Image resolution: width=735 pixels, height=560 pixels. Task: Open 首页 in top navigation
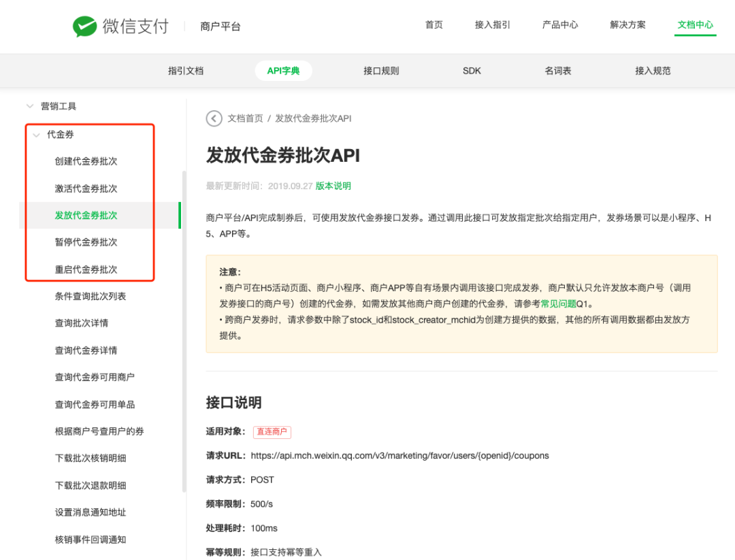434,25
